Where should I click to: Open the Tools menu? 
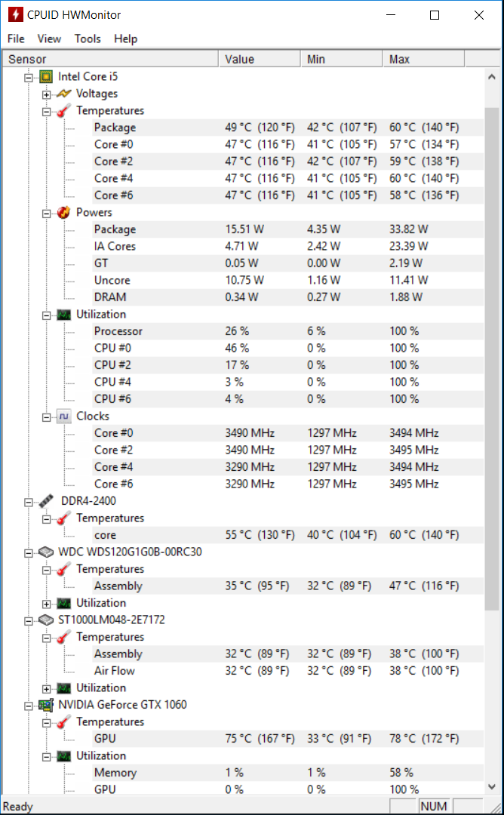click(x=88, y=38)
